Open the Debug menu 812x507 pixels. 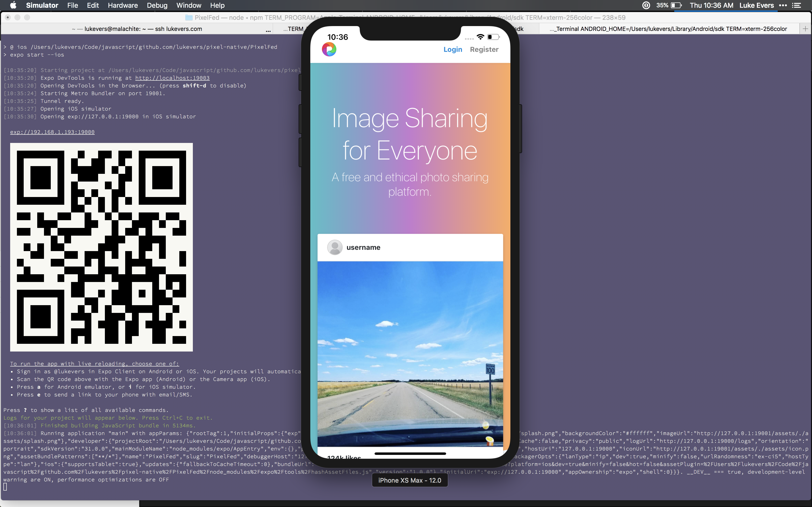[157, 5]
